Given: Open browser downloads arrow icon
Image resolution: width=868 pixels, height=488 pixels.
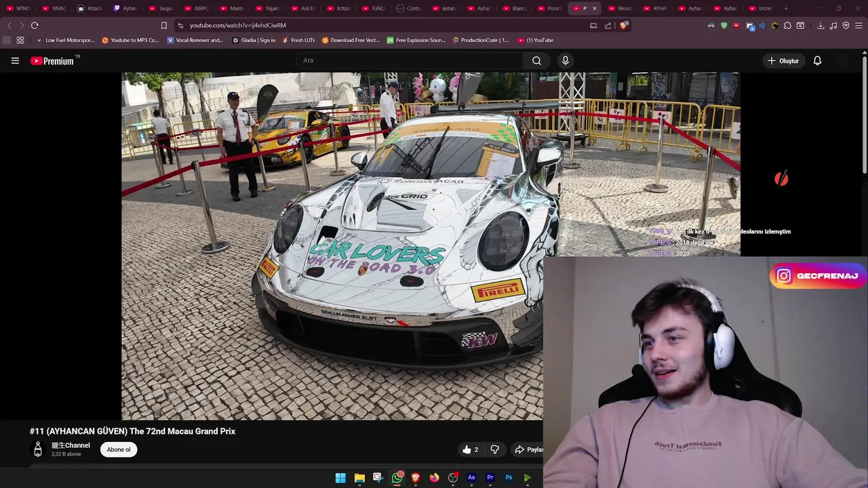Looking at the screenshot, I should pos(821,25).
